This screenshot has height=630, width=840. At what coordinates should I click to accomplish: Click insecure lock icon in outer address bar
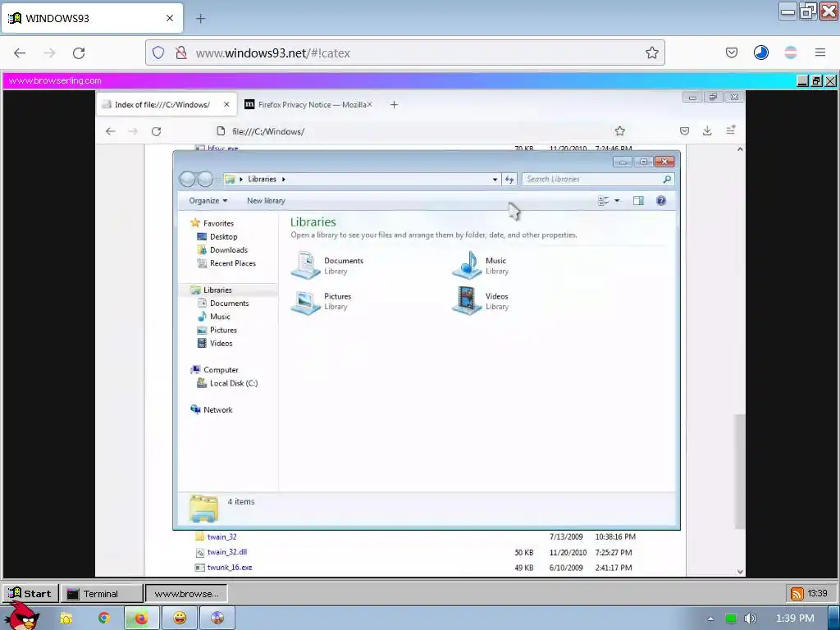[x=181, y=52]
